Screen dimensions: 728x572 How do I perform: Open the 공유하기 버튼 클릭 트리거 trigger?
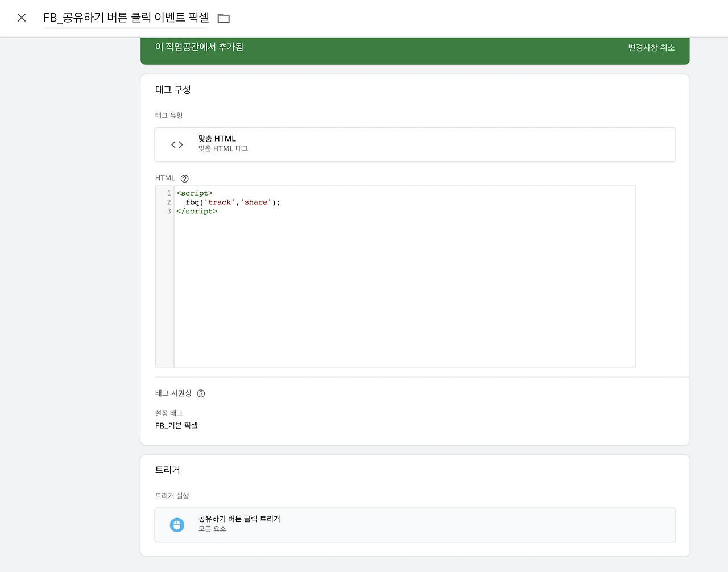click(x=415, y=525)
